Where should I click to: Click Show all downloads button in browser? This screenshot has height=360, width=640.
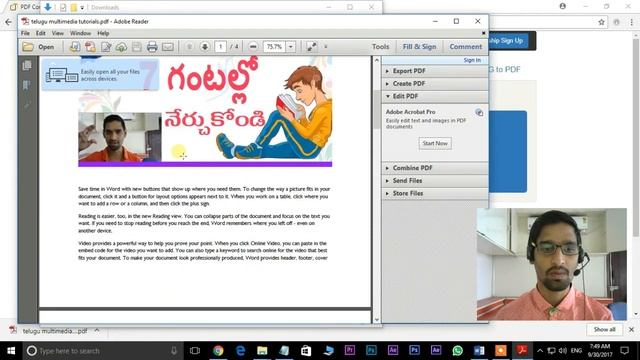(x=604, y=329)
